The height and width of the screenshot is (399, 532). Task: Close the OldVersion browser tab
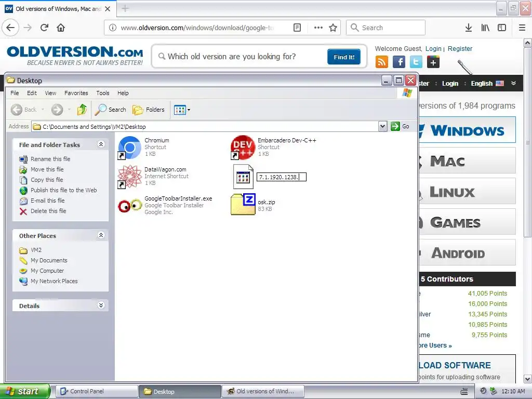[x=107, y=9]
